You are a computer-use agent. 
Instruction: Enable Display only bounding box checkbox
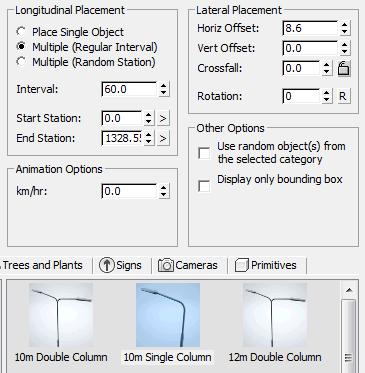204,186
